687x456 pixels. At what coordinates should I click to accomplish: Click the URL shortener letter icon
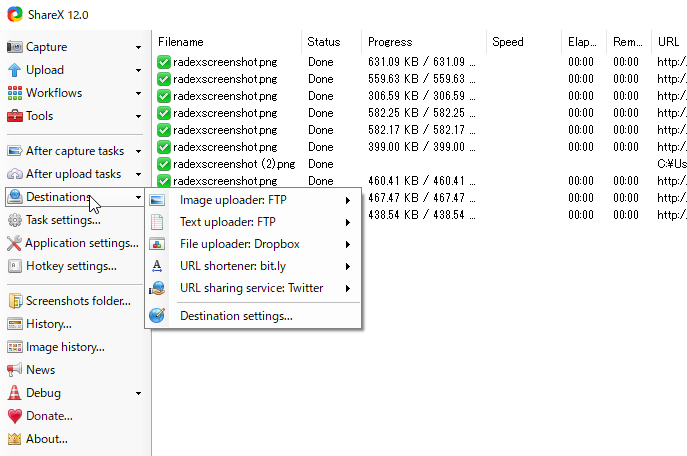click(157, 266)
